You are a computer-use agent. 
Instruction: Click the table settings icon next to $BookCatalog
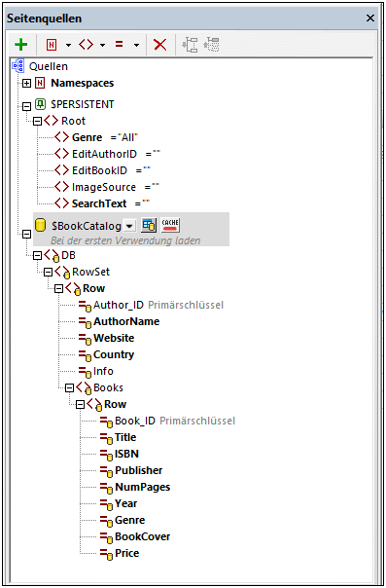point(149,226)
